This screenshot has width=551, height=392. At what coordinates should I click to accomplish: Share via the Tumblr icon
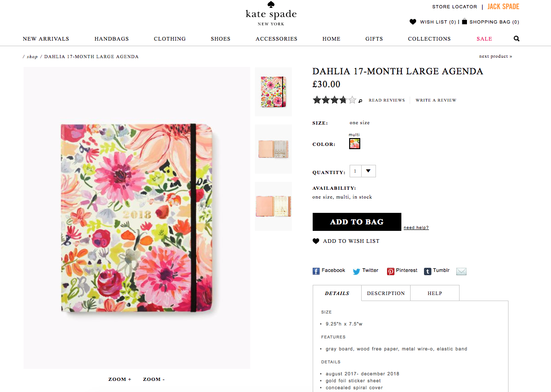(x=428, y=271)
